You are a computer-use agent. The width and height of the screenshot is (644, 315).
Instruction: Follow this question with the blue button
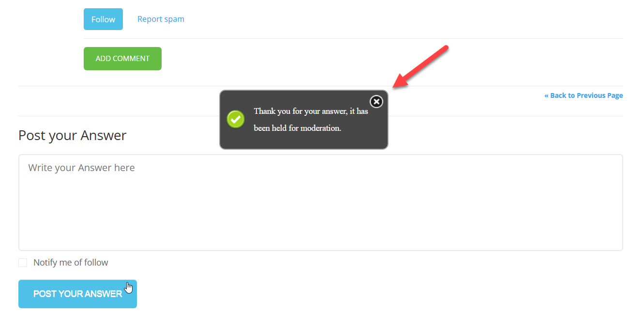(103, 19)
